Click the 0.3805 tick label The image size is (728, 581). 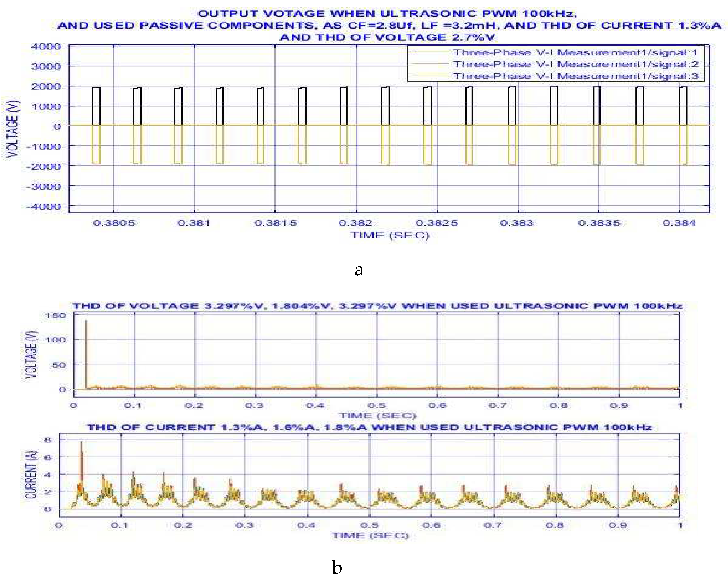point(114,223)
